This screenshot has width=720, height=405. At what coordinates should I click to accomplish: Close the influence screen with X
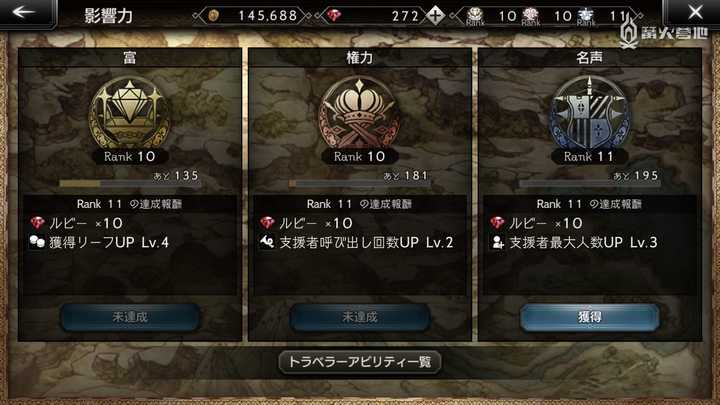(693, 12)
